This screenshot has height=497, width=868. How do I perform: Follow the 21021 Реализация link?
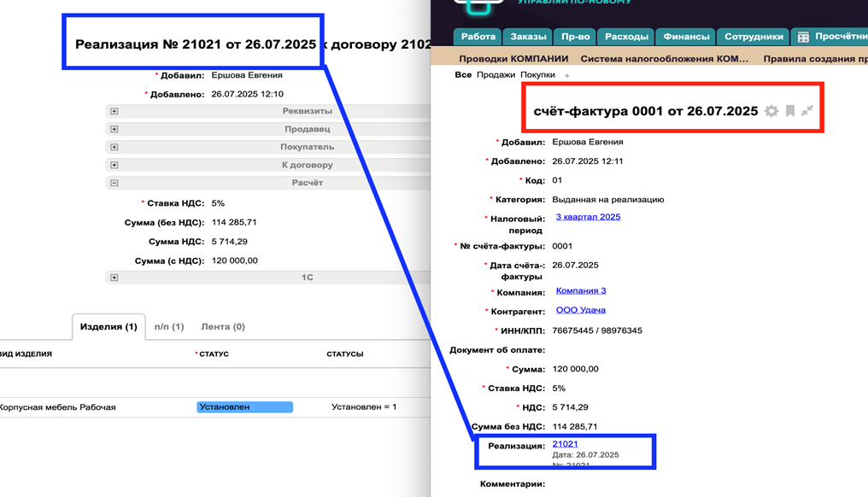point(565,444)
